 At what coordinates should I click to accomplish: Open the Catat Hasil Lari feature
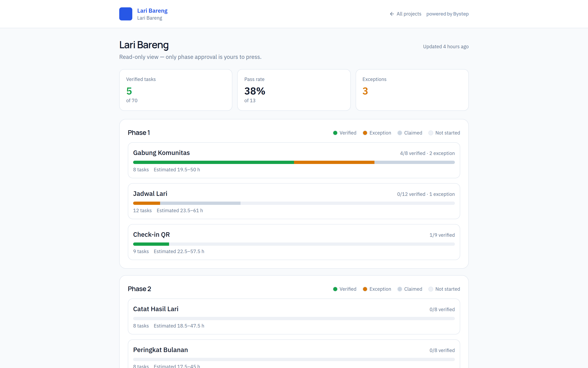294,317
